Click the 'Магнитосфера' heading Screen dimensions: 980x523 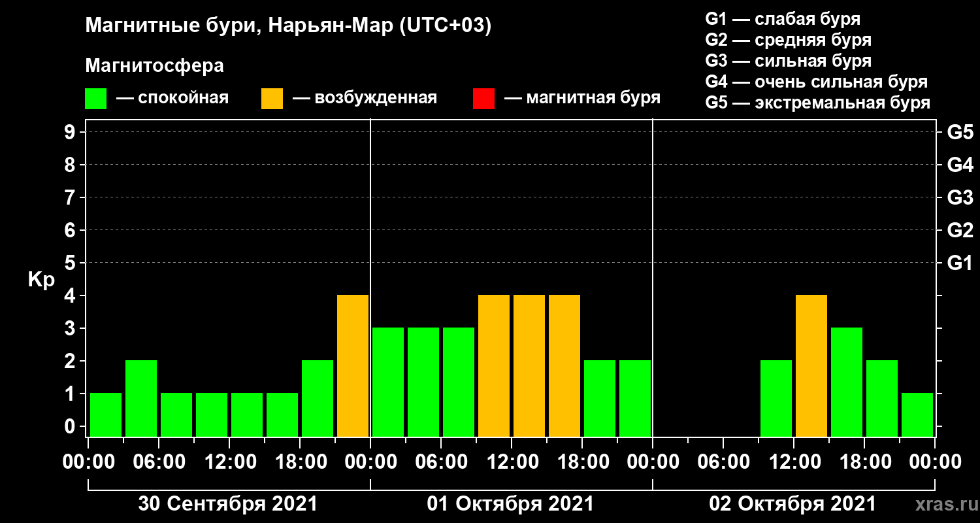pyautogui.click(x=154, y=66)
